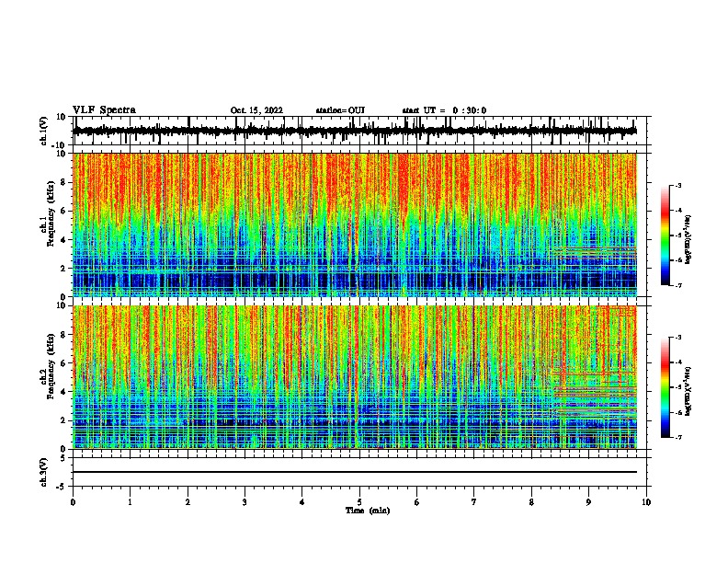
Task: Click the time axis origin label "0"
Action: pos(73,502)
